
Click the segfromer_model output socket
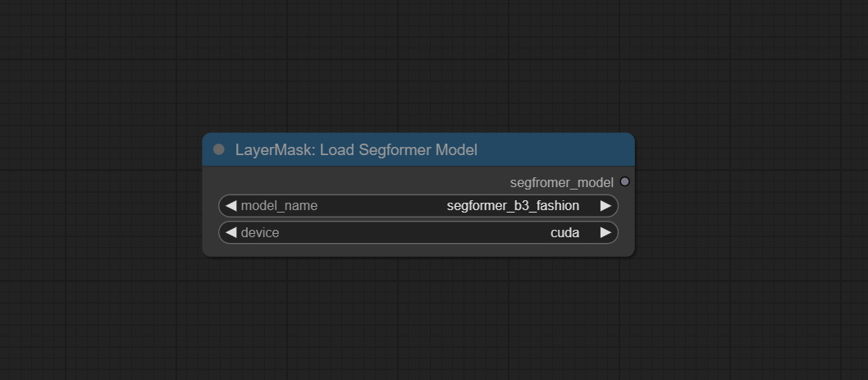625,181
